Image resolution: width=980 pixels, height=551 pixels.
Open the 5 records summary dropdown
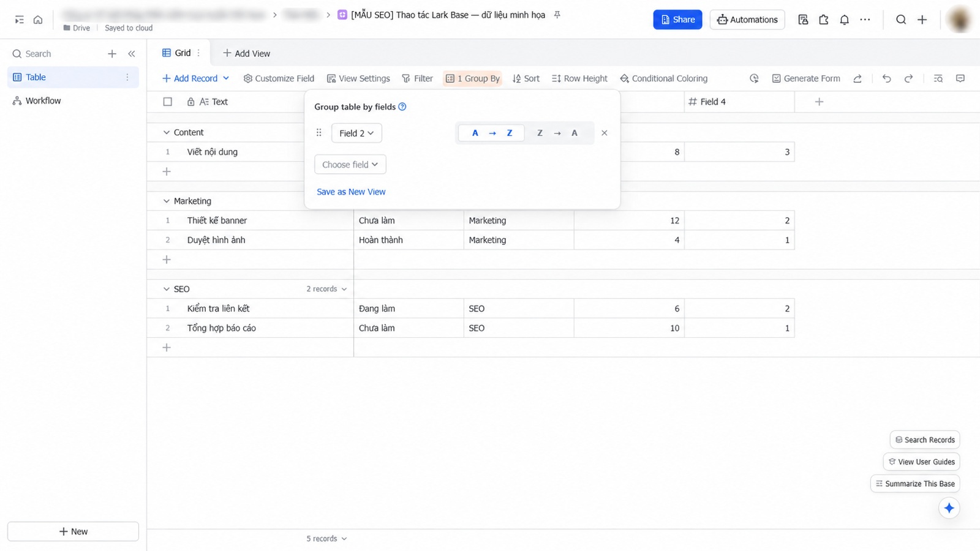[x=327, y=539]
